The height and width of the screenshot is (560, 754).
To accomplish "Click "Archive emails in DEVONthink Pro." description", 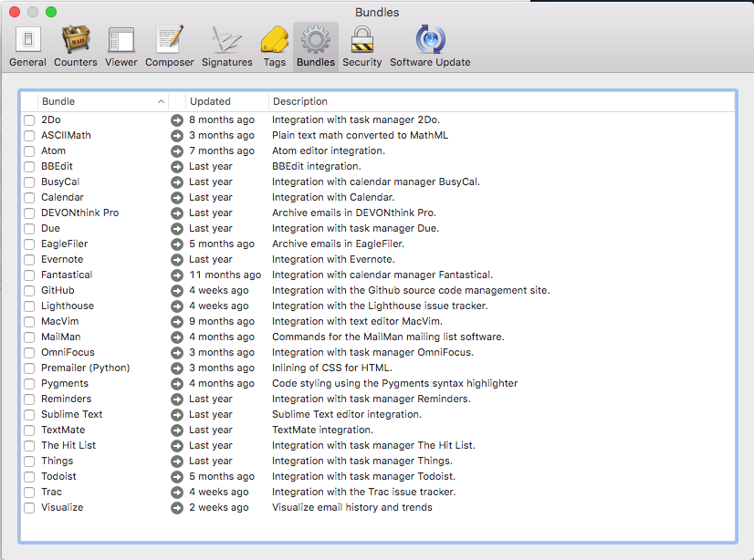I will pos(354,213).
